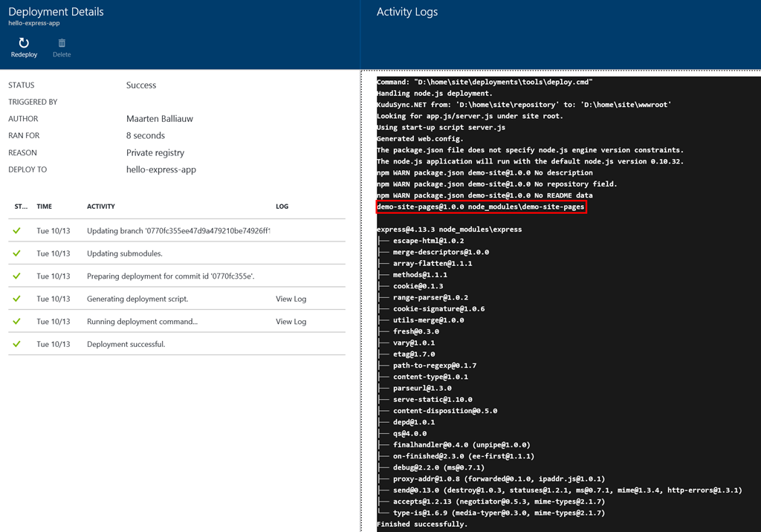Switch to the Activity Logs panel
This screenshot has height=532, width=761.
click(407, 12)
